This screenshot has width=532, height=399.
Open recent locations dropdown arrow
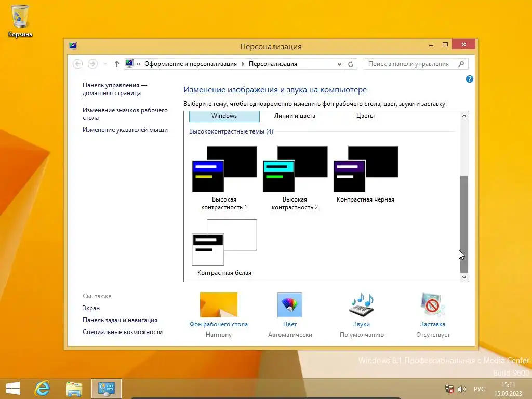click(105, 64)
